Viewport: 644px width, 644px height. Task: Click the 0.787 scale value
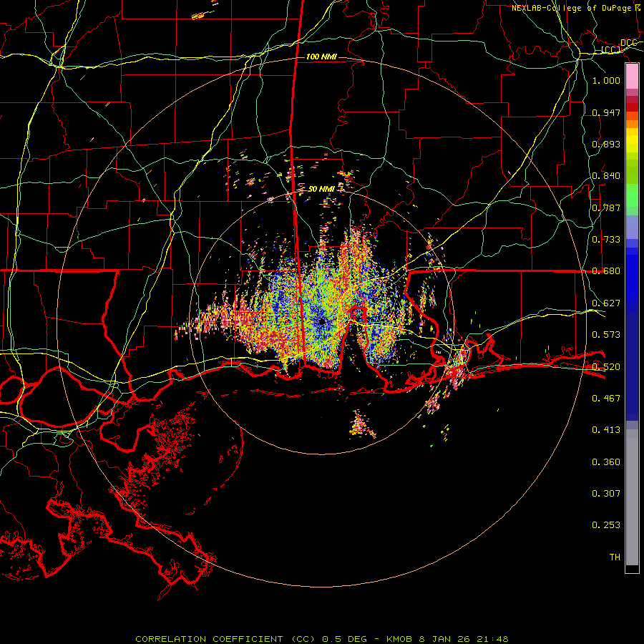coord(606,208)
